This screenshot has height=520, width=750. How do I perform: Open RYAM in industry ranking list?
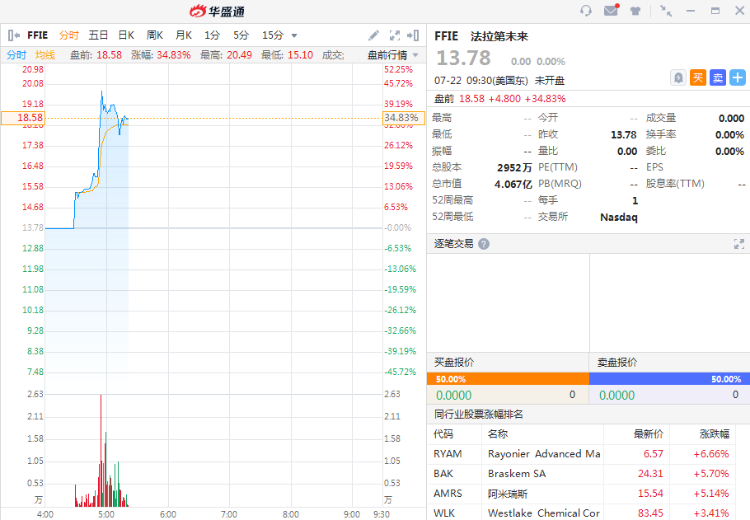(x=447, y=454)
